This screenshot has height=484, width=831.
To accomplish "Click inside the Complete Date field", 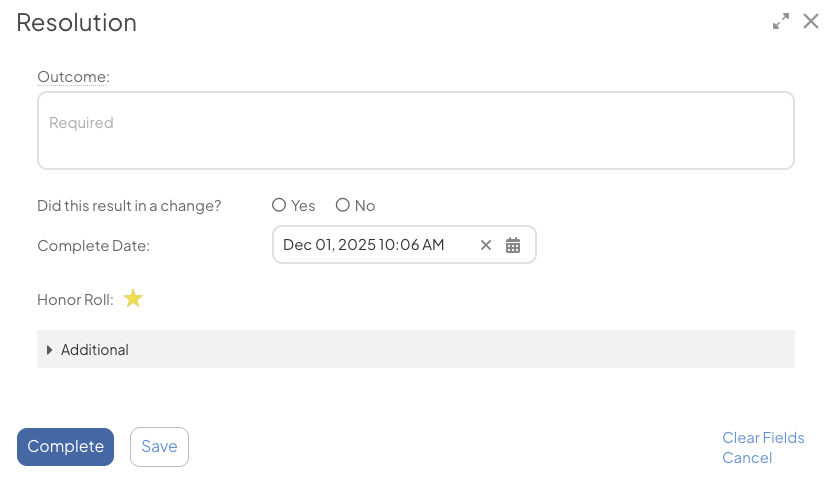I will click(x=370, y=245).
